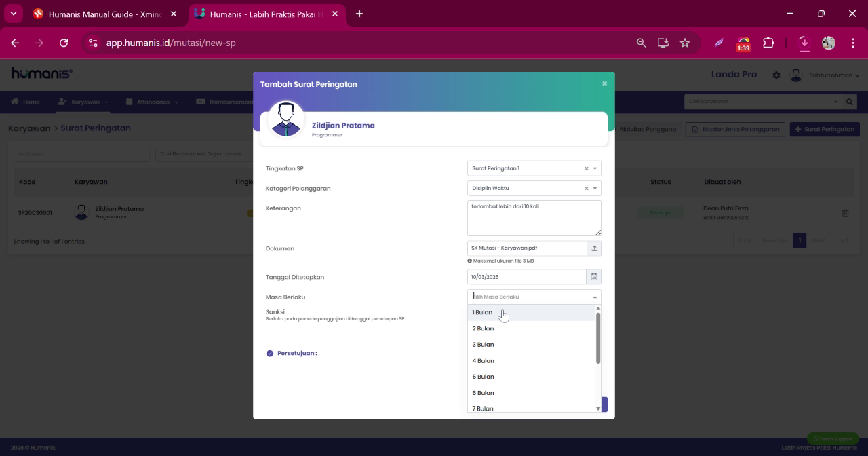The height and width of the screenshot is (456, 868).
Task: Click the + Surat Peringatan button
Action: 825,129
